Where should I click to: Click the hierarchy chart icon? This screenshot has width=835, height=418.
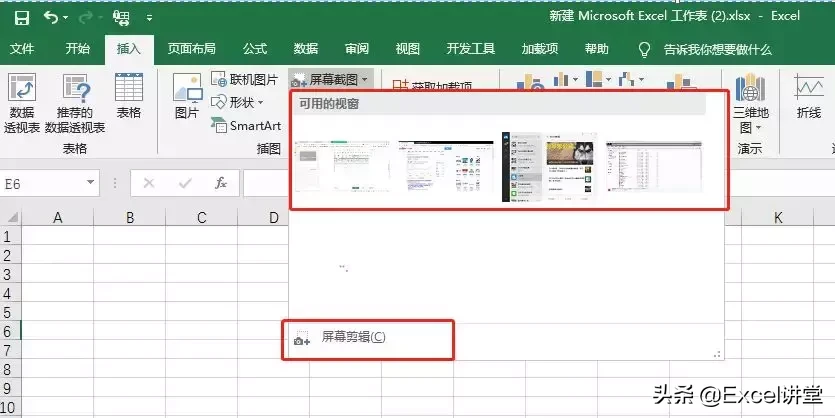pyautogui.click(x=594, y=79)
